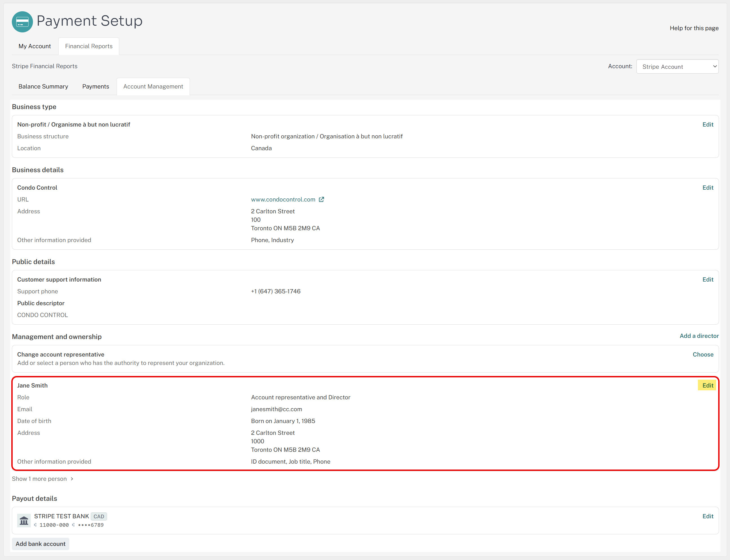Edit the Stripe Test Bank payout details
This screenshot has height=560, width=730.
pyautogui.click(x=708, y=516)
